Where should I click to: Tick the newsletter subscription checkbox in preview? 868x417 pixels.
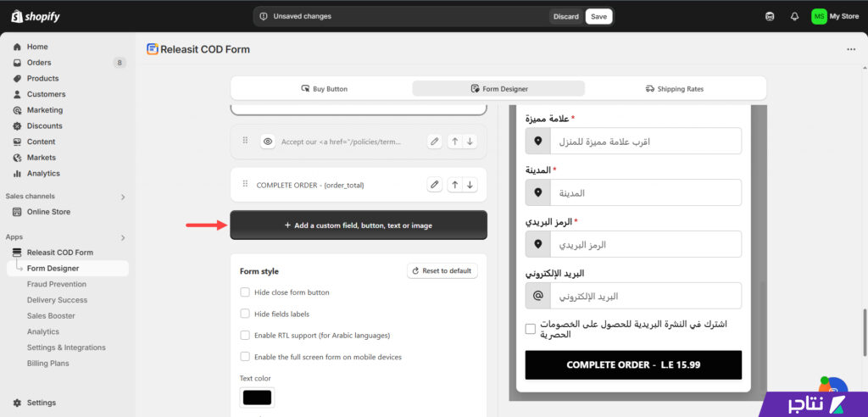coord(531,329)
